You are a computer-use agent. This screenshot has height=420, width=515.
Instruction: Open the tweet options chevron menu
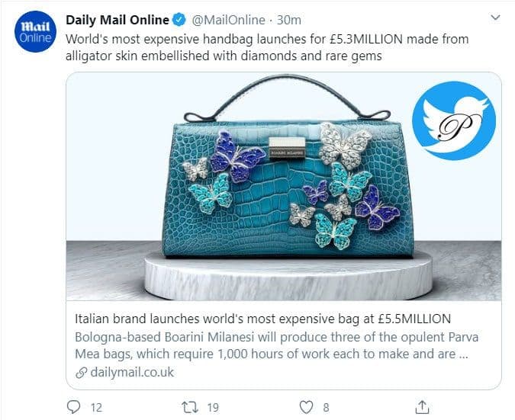495,17
